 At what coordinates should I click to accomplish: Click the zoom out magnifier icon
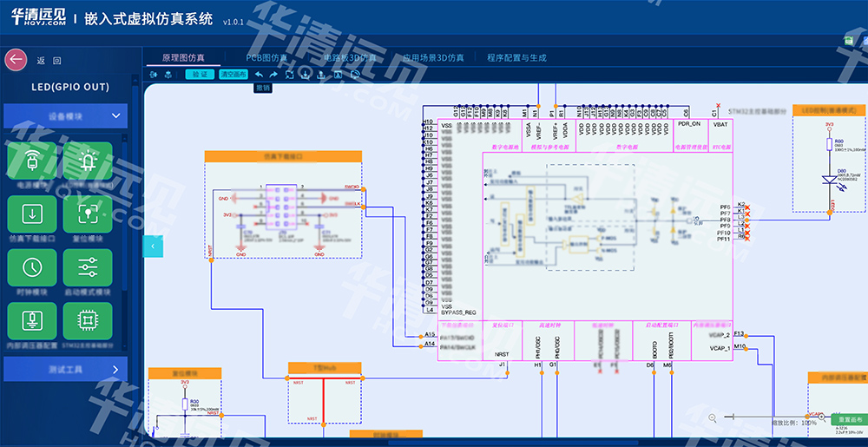click(x=713, y=417)
